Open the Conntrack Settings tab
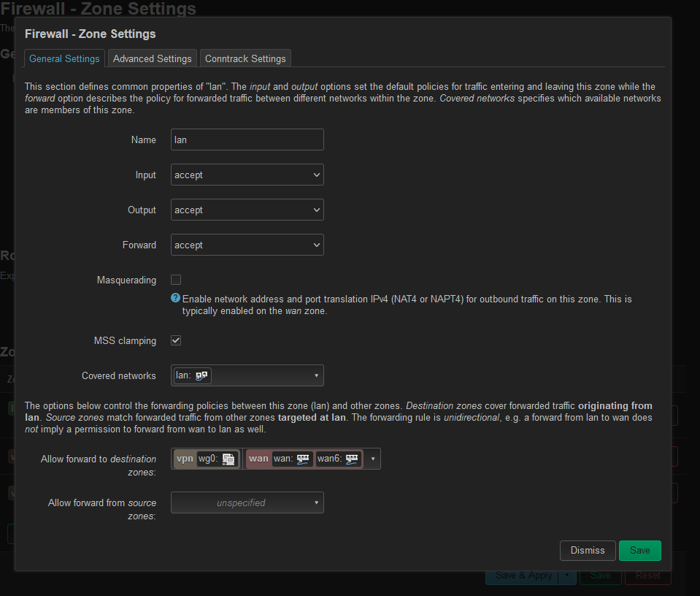 point(245,58)
